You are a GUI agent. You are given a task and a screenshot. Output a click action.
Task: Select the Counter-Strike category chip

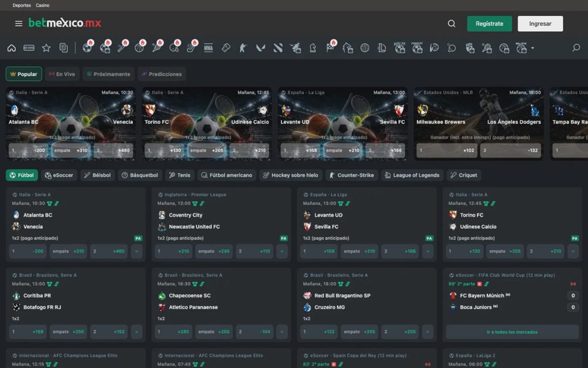coord(352,175)
